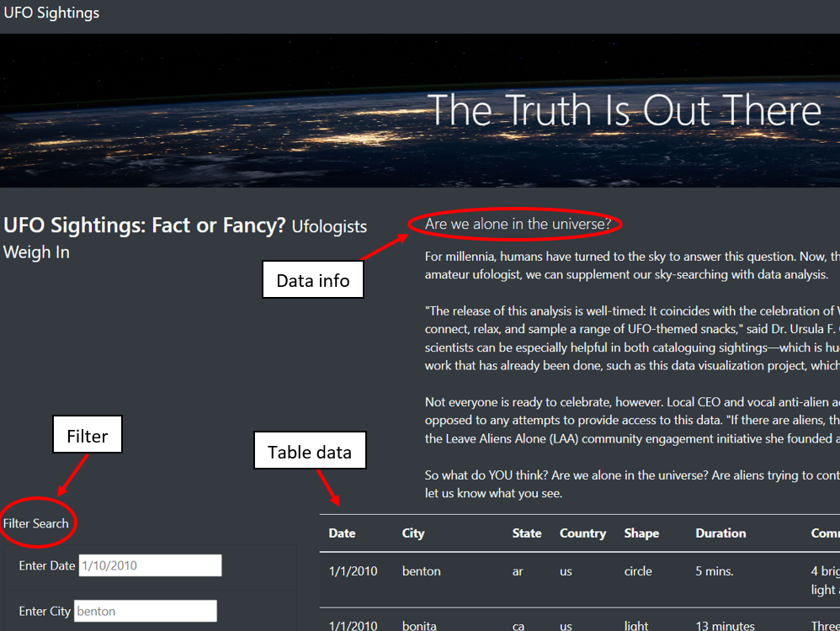Screen dimensions: 840x631
Task: Sort the table by the Shape column header
Action: (x=641, y=533)
